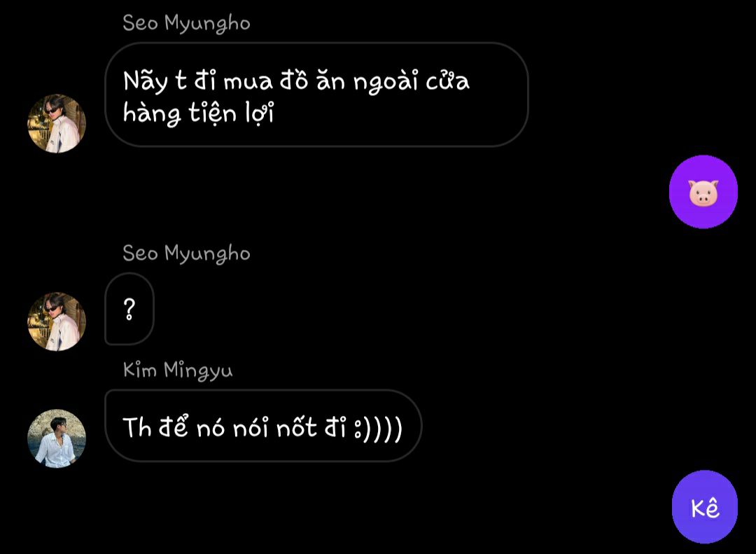Select the "Nãy t đi mua đồ ăn" message
Viewport: 756px width, 554px height.
[316, 95]
